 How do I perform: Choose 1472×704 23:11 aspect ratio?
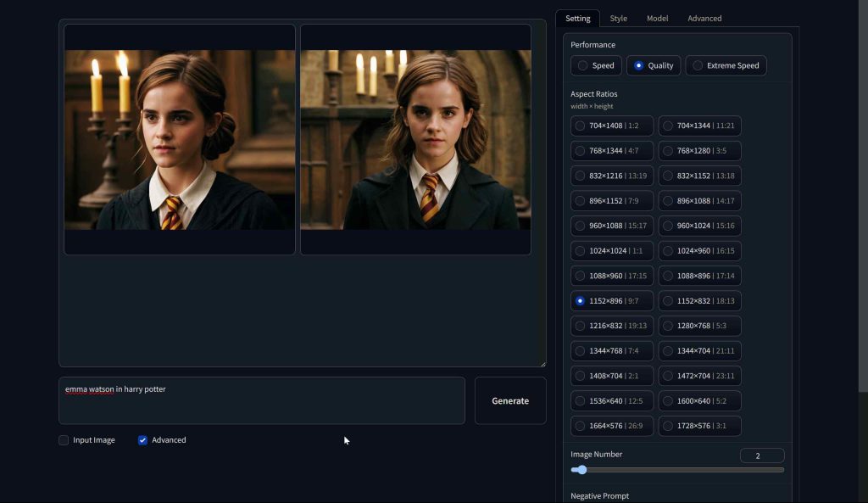click(x=699, y=376)
